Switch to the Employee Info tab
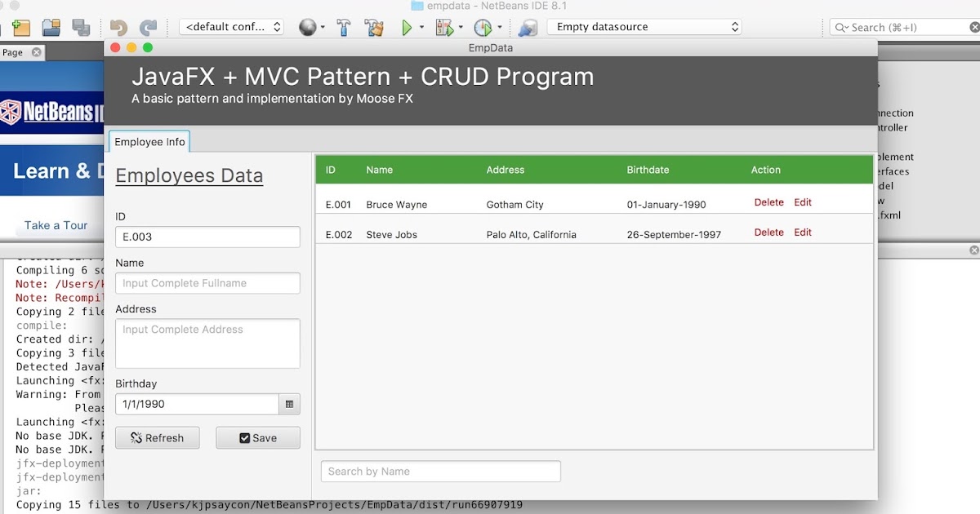Image resolution: width=980 pixels, height=514 pixels. pos(149,141)
